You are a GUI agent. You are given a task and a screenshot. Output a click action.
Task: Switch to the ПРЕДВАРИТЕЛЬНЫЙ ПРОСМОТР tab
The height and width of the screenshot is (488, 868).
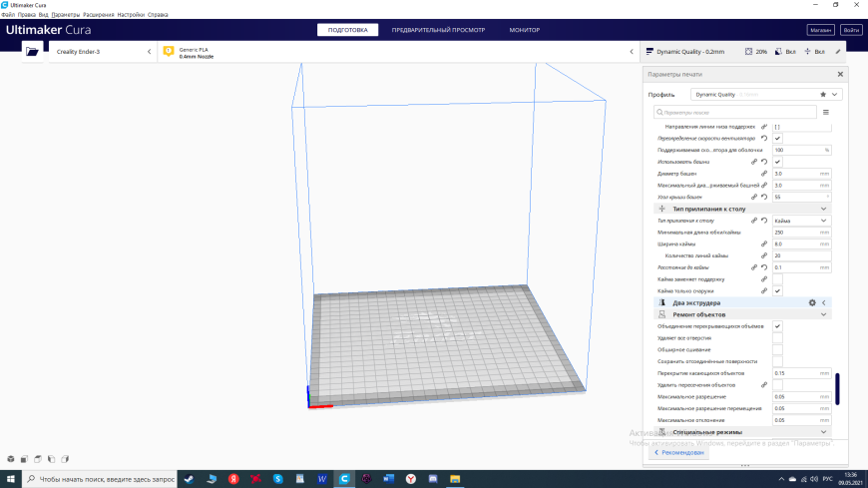(438, 30)
